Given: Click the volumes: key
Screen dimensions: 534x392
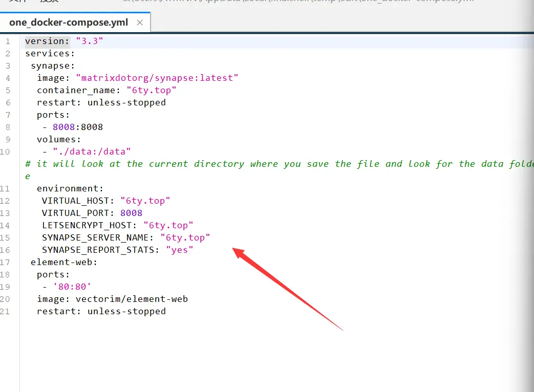Looking at the screenshot, I should point(58,139).
